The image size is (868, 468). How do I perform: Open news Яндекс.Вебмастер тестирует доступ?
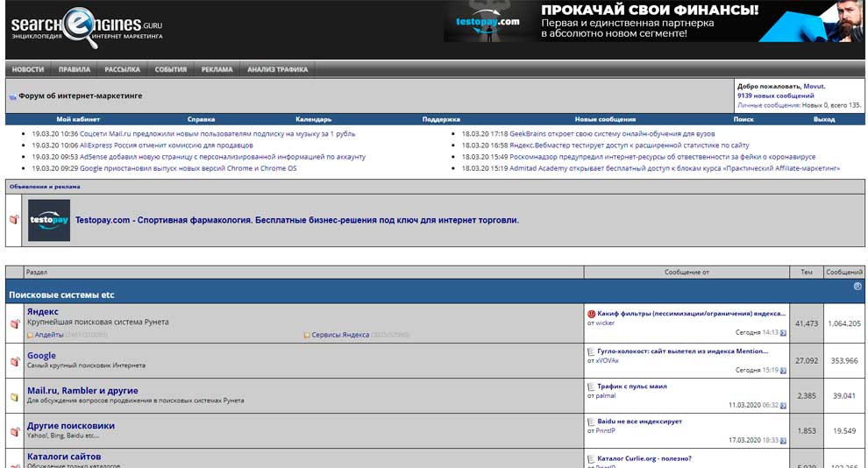click(629, 145)
